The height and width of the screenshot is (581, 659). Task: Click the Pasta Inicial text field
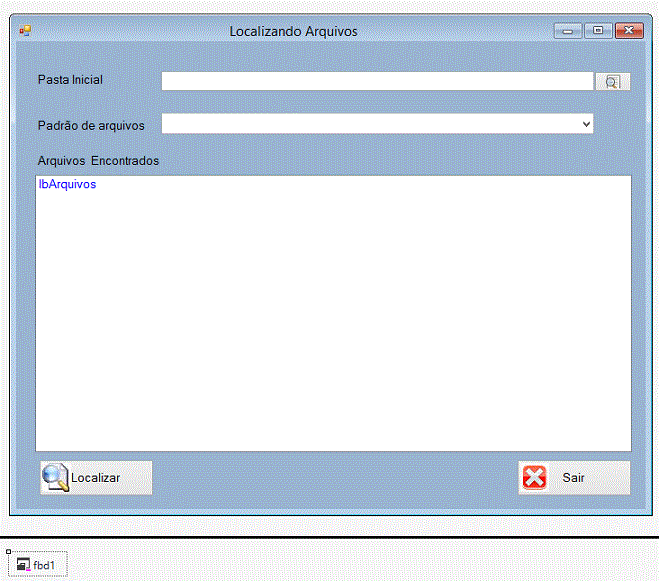[x=377, y=82]
